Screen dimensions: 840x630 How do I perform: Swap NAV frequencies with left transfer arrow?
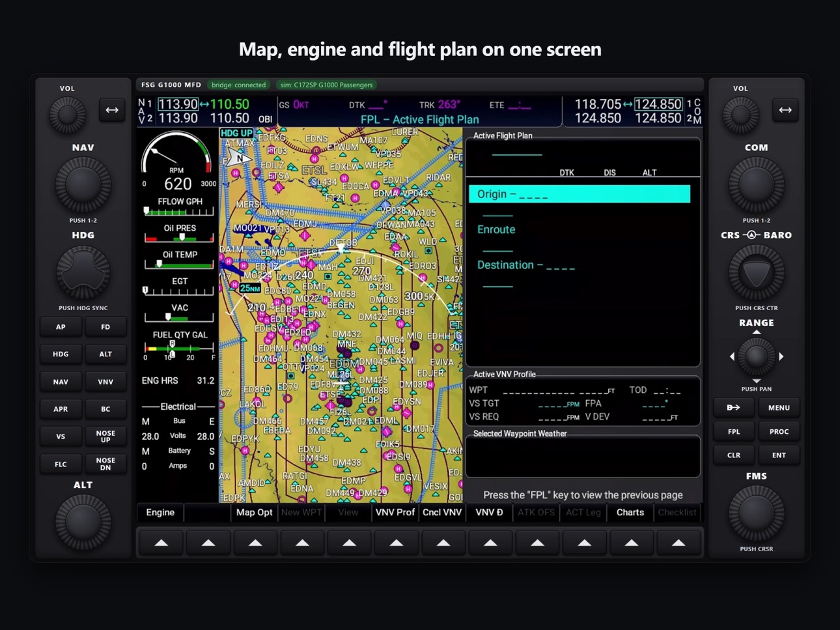tap(112, 109)
